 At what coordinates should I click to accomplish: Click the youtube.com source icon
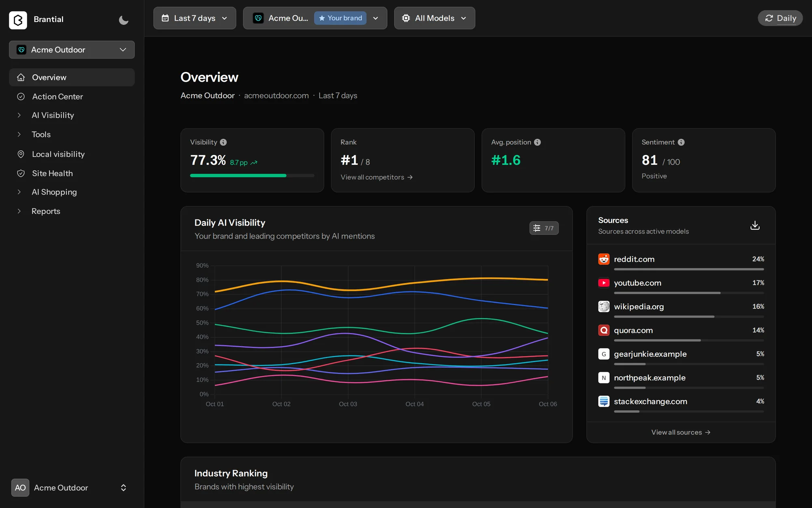click(x=604, y=282)
